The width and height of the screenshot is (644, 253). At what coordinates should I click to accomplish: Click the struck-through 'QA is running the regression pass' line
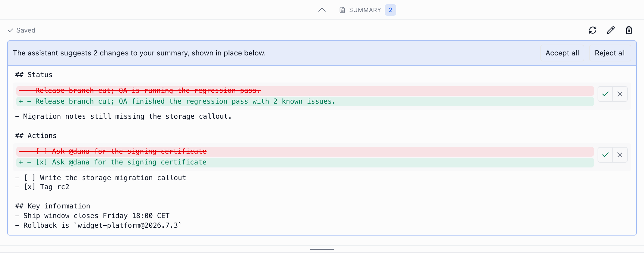click(x=305, y=91)
